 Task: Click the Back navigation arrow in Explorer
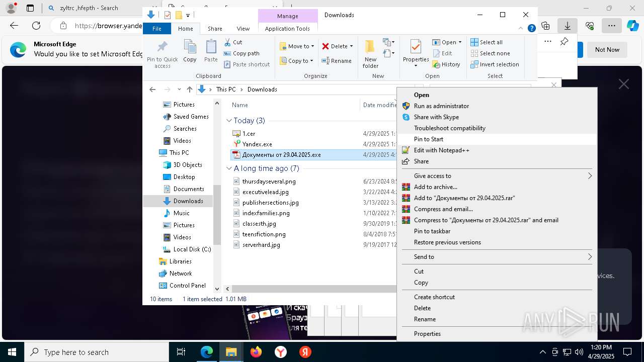[152, 89]
